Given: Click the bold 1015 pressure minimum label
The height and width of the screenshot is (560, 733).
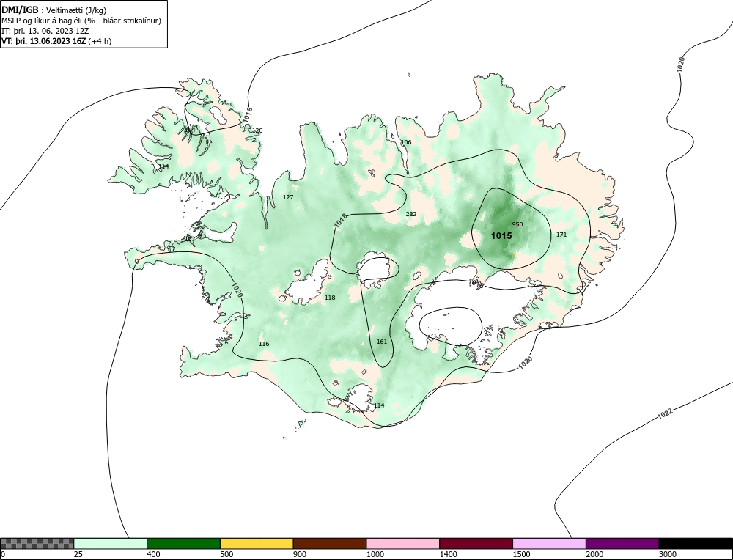Looking at the screenshot, I should click(501, 236).
